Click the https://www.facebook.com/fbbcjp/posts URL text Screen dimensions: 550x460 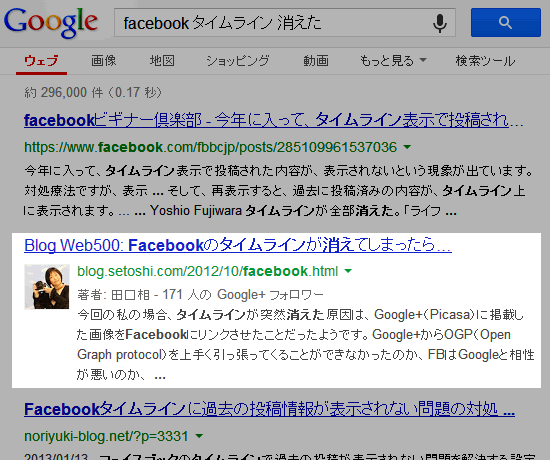(210, 147)
